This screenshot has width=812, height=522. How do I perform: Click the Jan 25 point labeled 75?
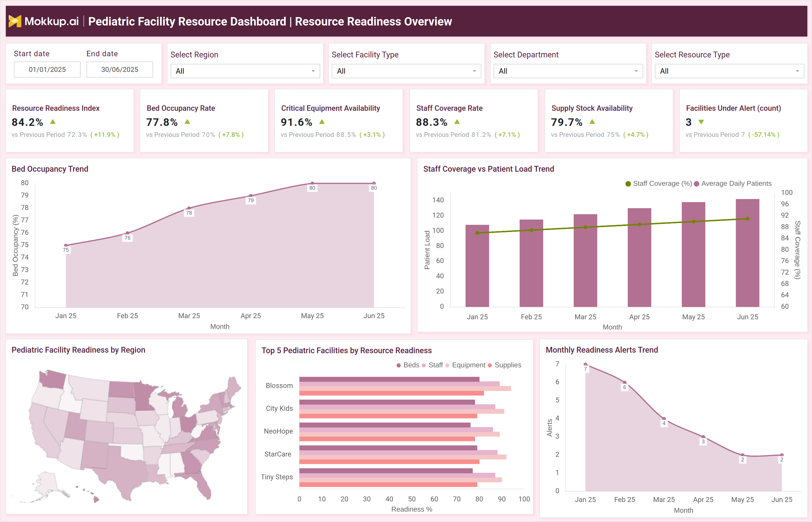[66, 245]
